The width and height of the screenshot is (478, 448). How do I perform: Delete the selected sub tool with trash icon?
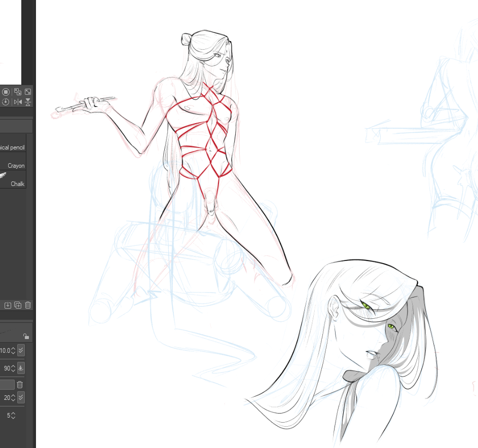coord(28,305)
